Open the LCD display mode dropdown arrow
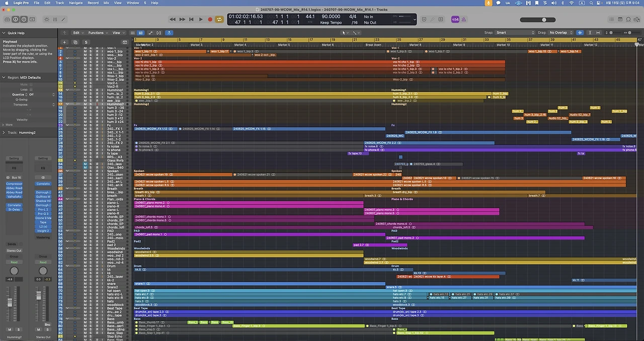This screenshot has height=341, width=644. [415, 20]
